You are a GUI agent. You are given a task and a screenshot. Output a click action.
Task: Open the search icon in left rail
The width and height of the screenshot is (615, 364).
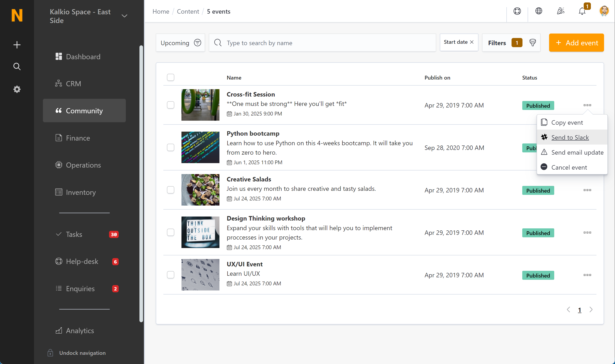pyautogui.click(x=17, y=66)
